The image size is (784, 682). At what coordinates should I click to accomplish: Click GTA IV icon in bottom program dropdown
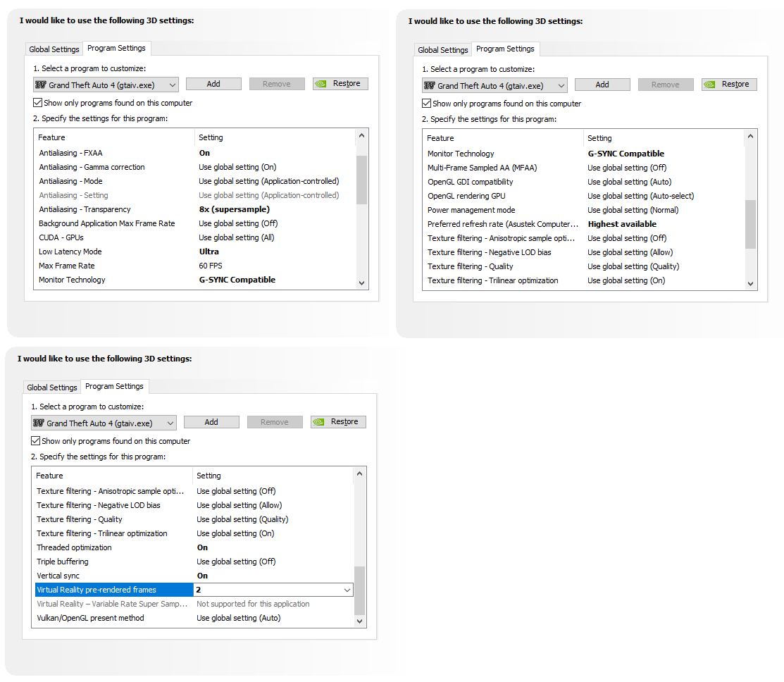[39, 423]
